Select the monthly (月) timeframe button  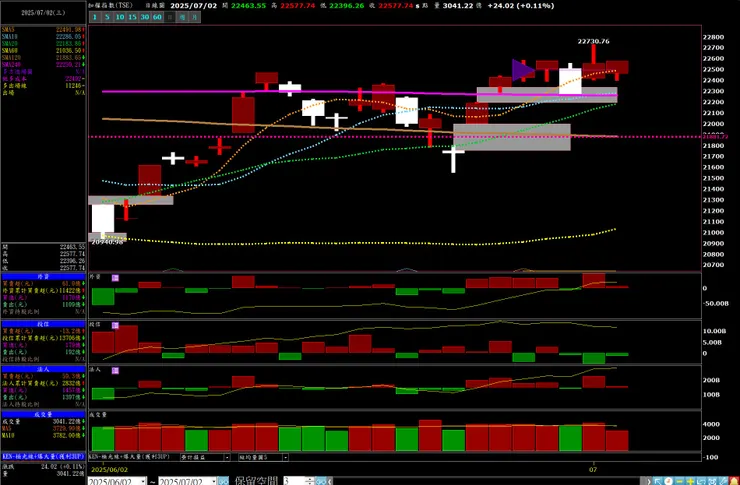[195, 17]
